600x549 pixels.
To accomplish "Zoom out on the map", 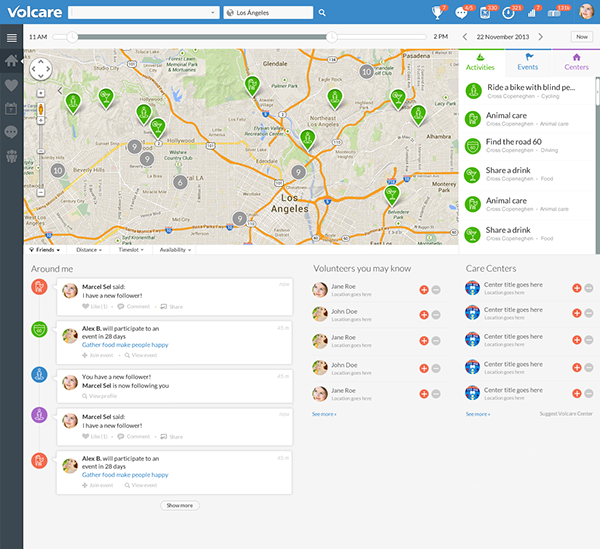I will 41,192.
